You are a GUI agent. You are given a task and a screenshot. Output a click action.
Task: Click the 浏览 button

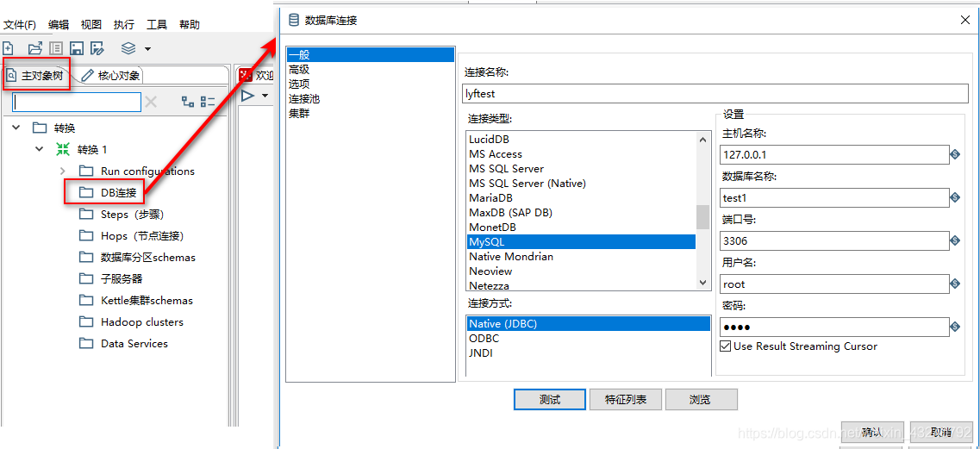pos(702,399)
